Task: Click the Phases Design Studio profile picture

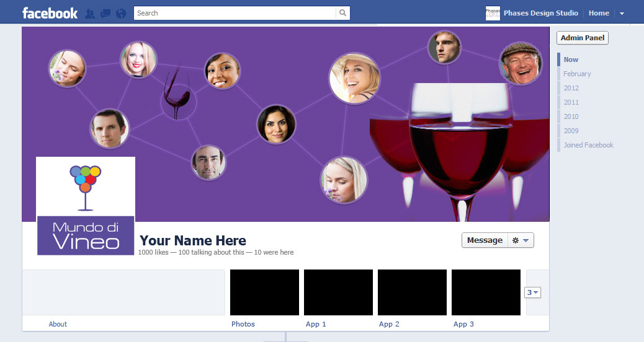Action: pos(493,13)
